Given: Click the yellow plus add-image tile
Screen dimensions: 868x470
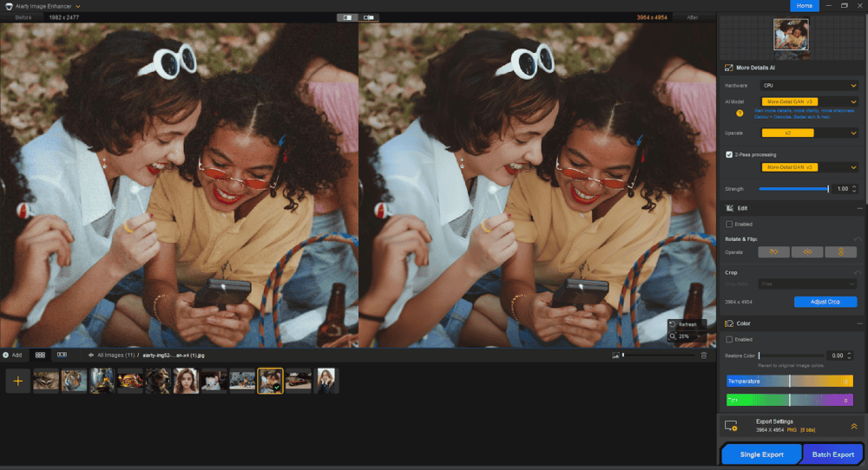Looking at the screenshot, I should click(x=17, y=381).
